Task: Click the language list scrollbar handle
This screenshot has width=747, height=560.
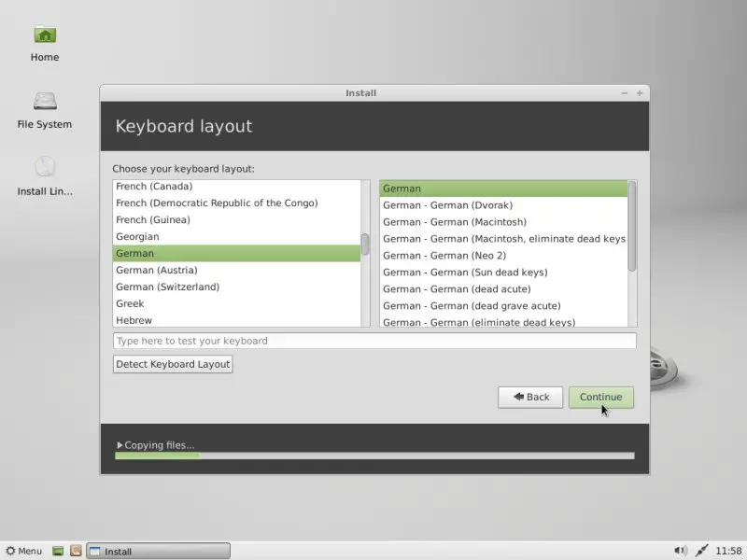Action: pos(365,245)
